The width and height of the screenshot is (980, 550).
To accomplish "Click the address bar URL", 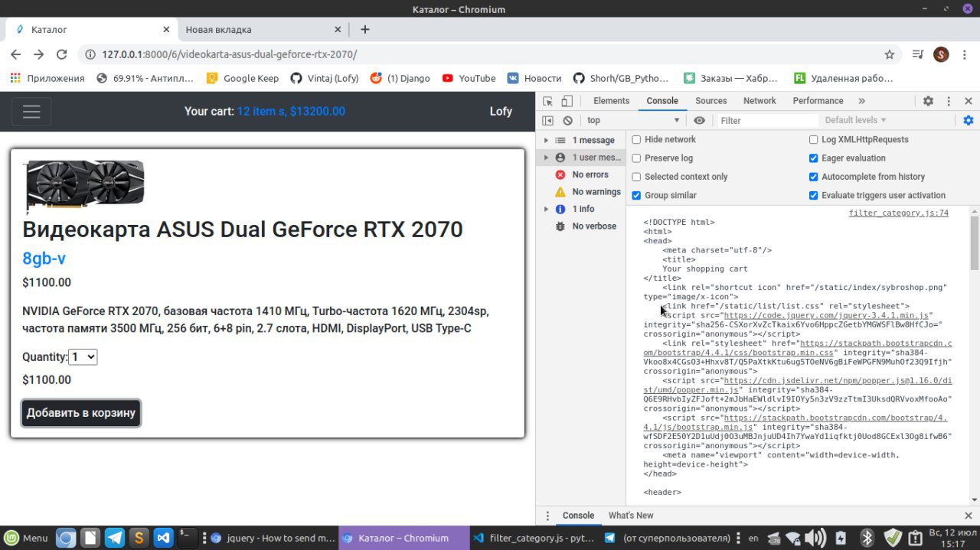I will coord(230,54).
